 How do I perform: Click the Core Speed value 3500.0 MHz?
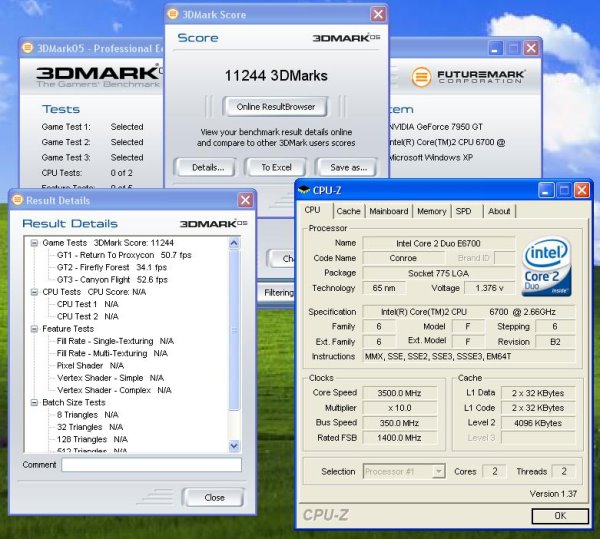click(x=399, y=393)
